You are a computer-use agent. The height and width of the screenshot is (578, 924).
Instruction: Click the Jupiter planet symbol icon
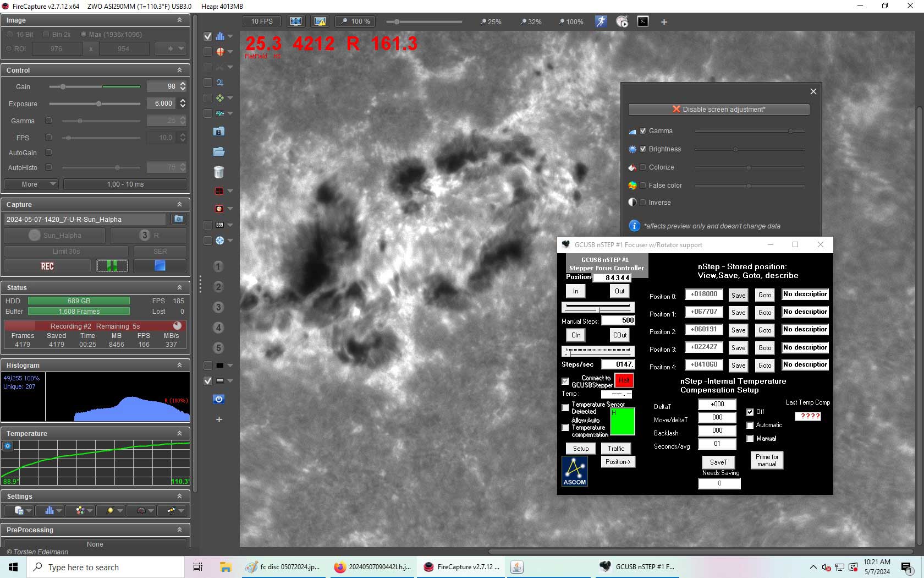point(220,83)
